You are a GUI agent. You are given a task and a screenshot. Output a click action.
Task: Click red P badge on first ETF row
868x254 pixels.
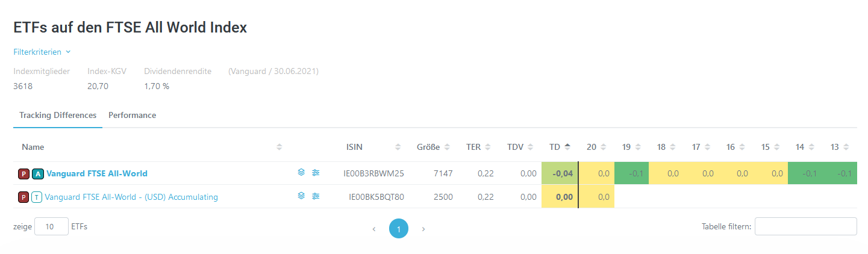23,173
